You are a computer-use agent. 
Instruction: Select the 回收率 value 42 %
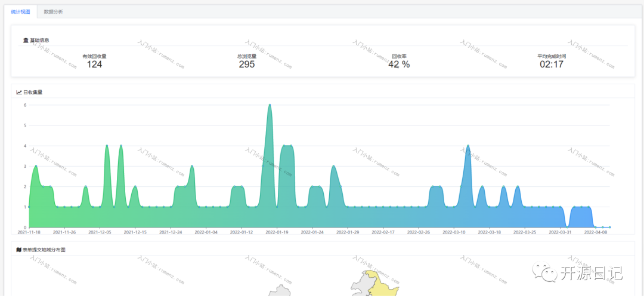coord(399,64)
